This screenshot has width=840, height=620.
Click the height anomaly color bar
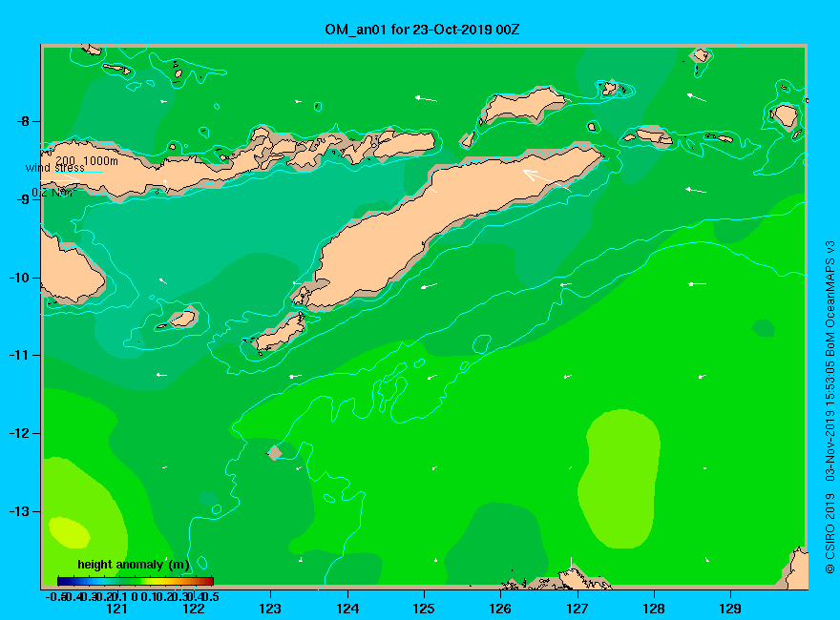click(x=136, y=581)
